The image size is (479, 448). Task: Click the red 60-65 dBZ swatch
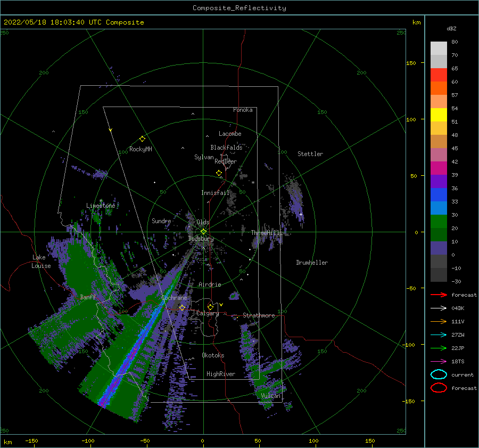439,75
